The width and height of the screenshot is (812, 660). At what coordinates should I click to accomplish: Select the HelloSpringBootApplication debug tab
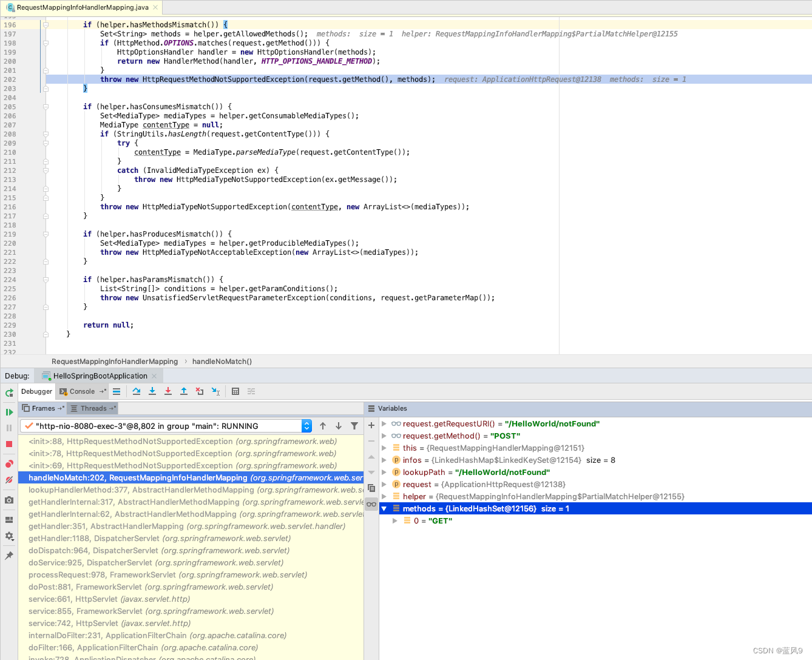tap(100, 375)
